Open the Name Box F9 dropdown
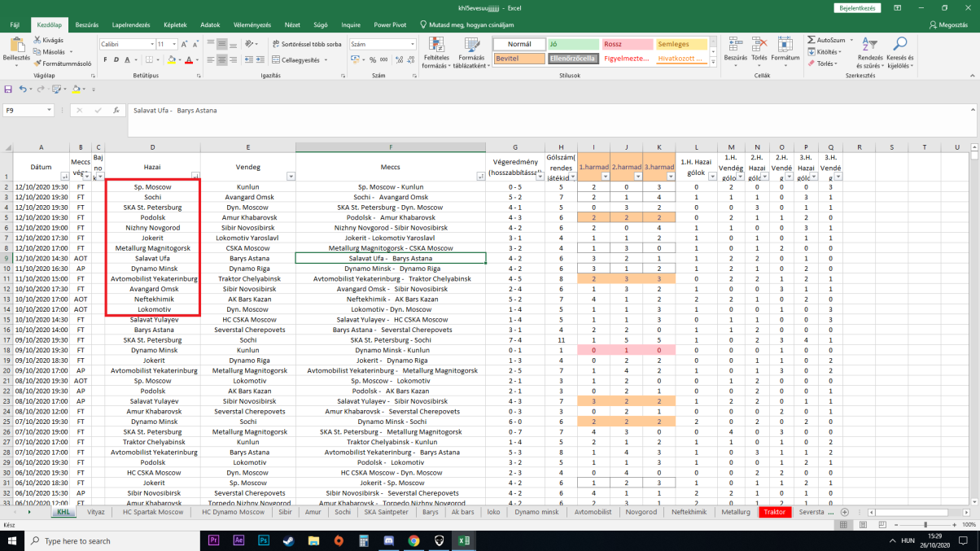The image size is (980, 551). 49,110
